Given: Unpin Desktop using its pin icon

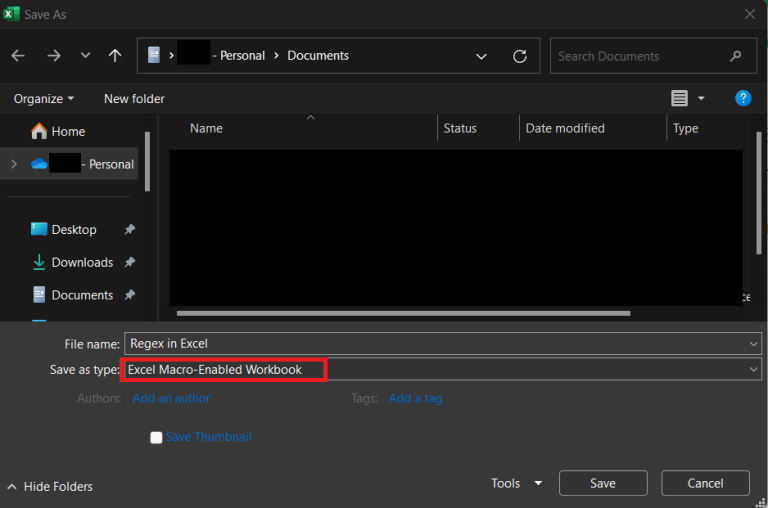Looking at the screenshot, I should click(130, 229).
